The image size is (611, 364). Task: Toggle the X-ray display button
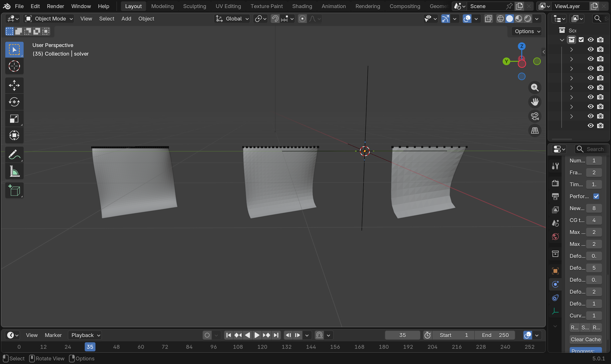488,19
